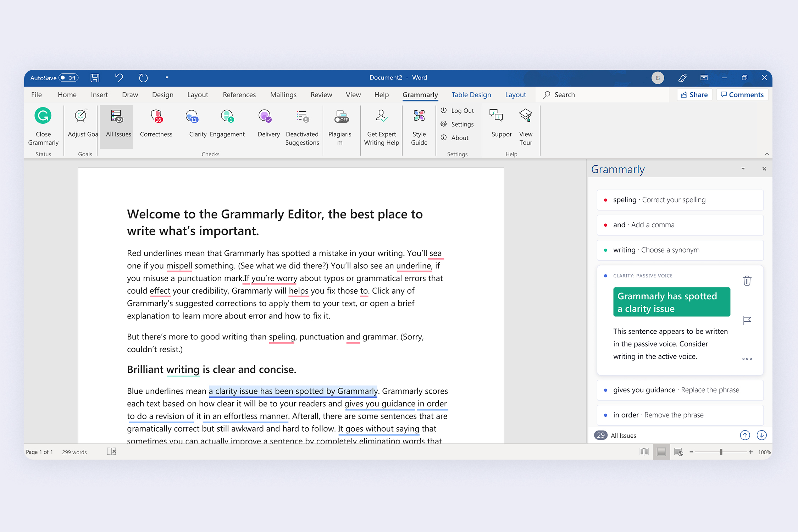Image resolution: width=798 pixels, height=532 pixels.
Task: Go to next issue arrow
Action: pos(761,435)
